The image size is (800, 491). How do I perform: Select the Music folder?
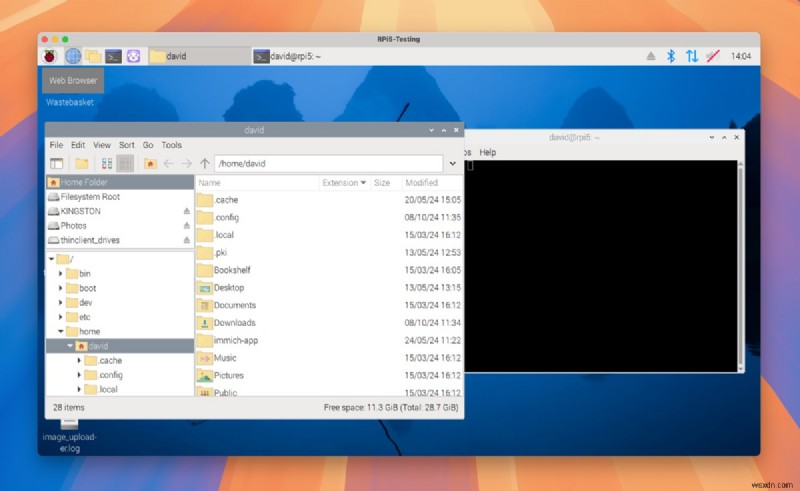point(329,358)
